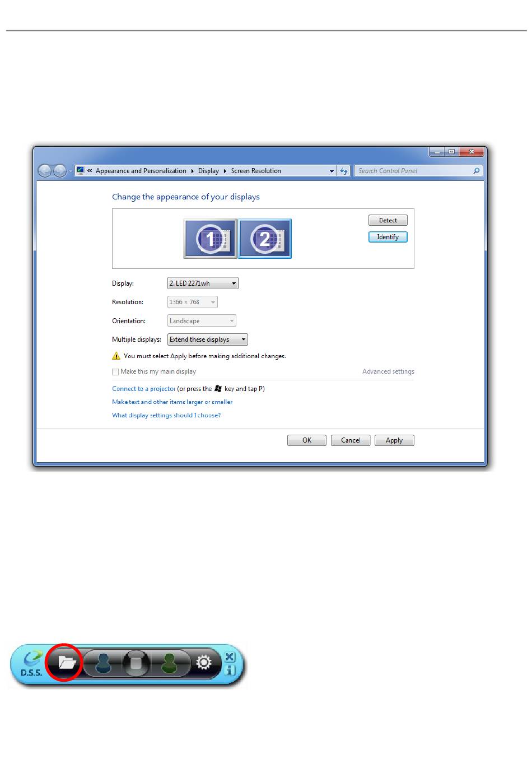Minimize the Screen Resolution window

[437, 152]
